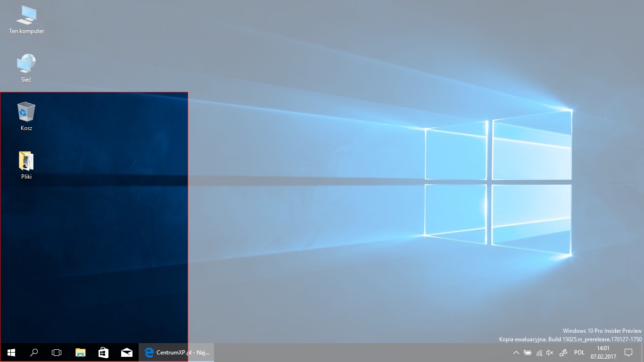Screen dimensions: 644x362
Task: Launch File Explorer from the taskbar
Action: 81,353
